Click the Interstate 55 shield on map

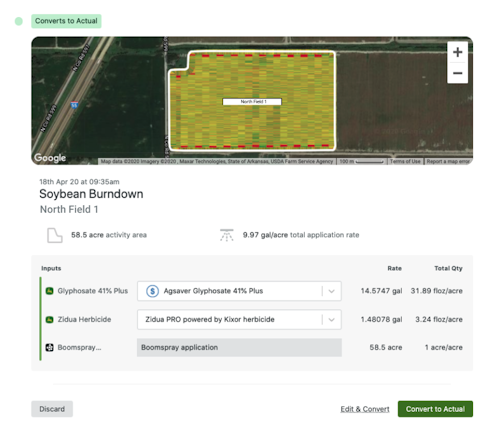(x=74, y=105)
